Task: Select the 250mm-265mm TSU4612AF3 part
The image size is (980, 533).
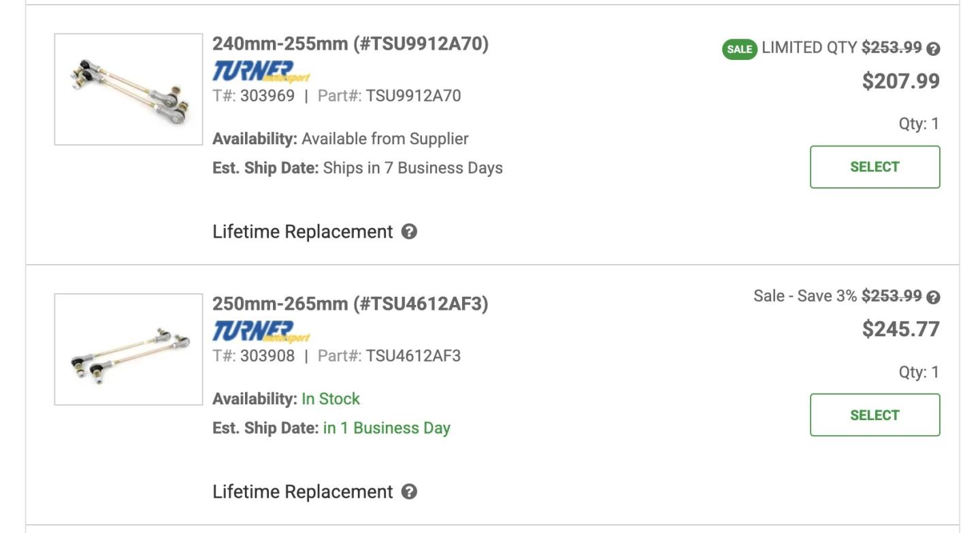Action: [x=875, y=415]
